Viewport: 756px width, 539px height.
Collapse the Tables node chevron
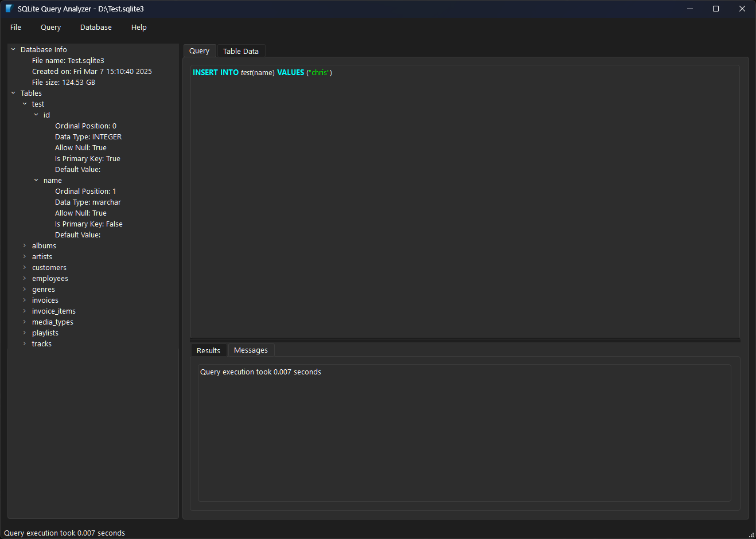pyautogui.click(x=13, y=93)
